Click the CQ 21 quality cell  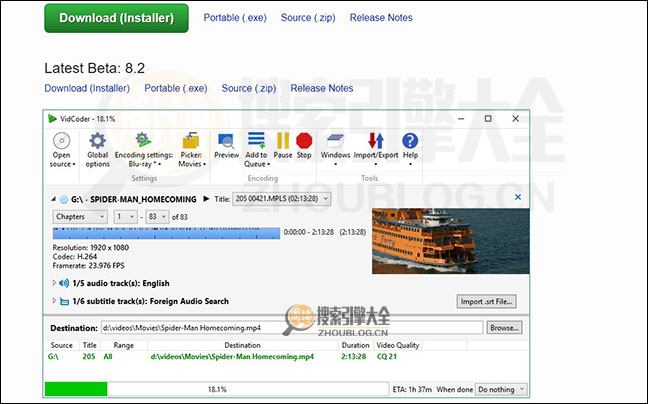[386, 356]
